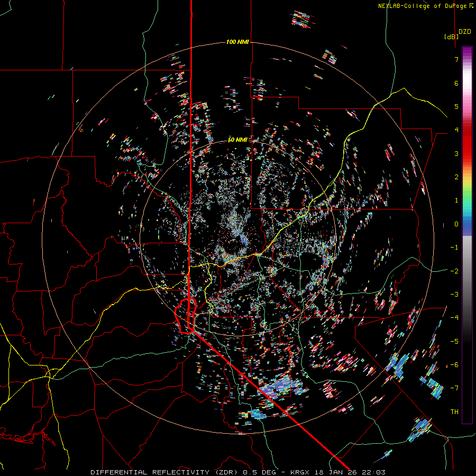Click the -2 value on color scale
The image size is (476, 476).
pyautogui.click(x=454, y=271)
